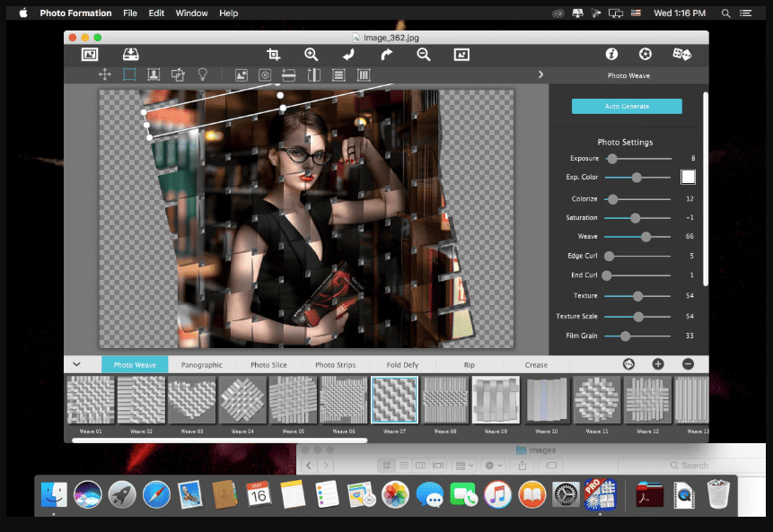This screenshot has width=773, height=532.
Task: Click Search field in Images window
Action: click(x=691, y=466)
